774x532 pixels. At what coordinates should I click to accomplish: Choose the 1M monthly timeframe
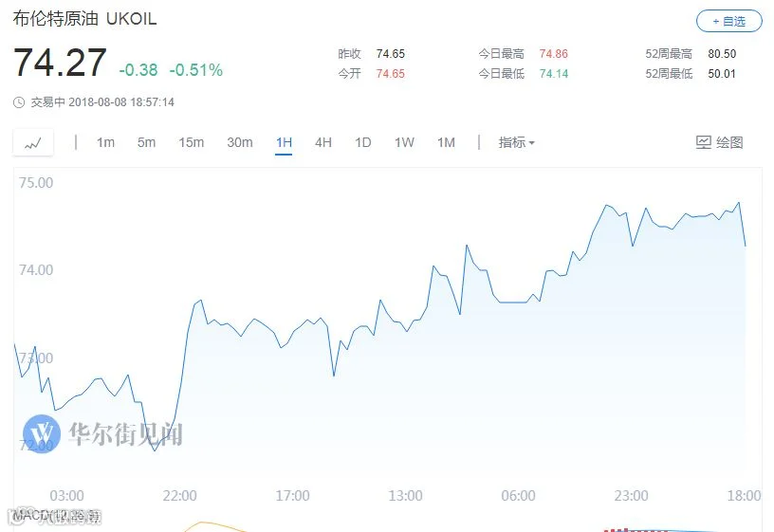pyautogui.click(x=446, y=142)
